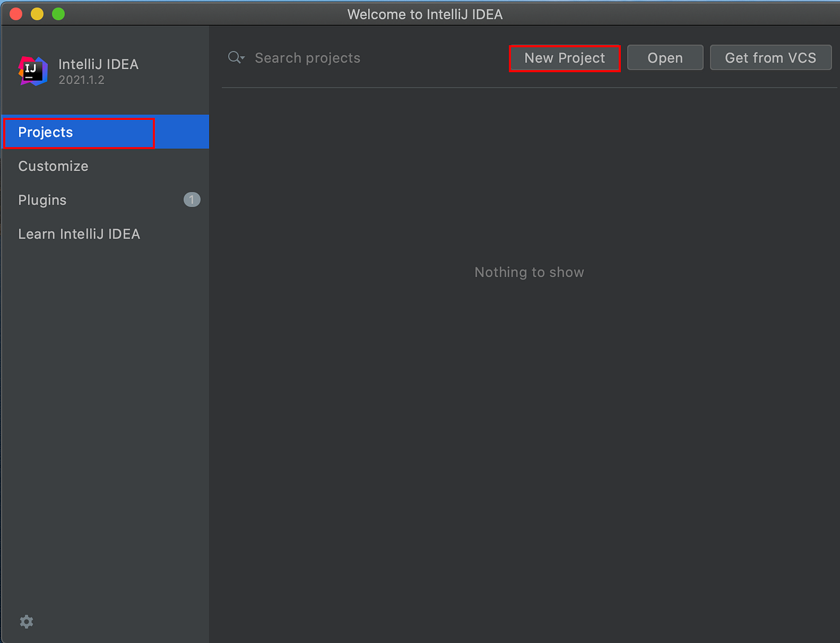Click the Welcome to IntelliJ IDEA title bar
The width and height of the screenshot is (840, 643).
click(x=424, y=14)
